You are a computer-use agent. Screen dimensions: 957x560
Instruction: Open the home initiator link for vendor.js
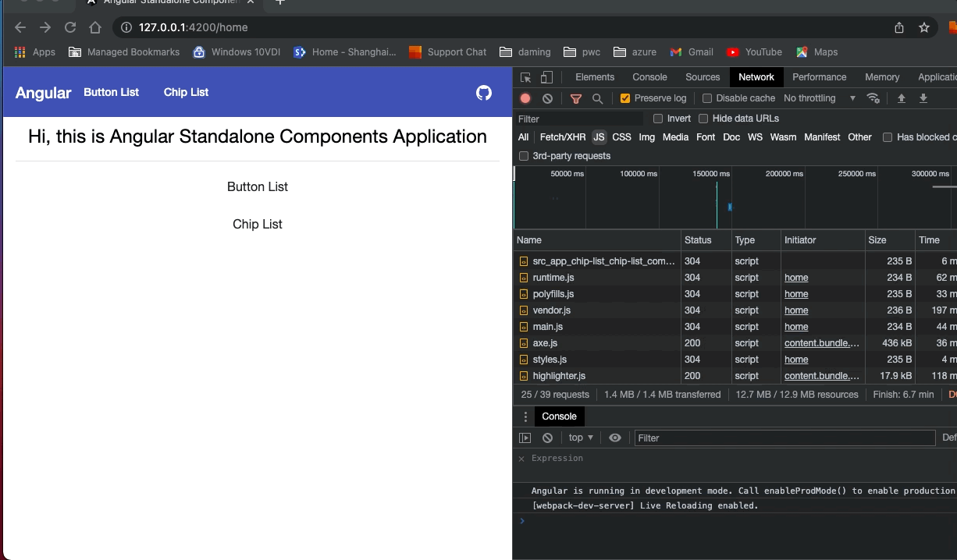[x=795, y=310]
